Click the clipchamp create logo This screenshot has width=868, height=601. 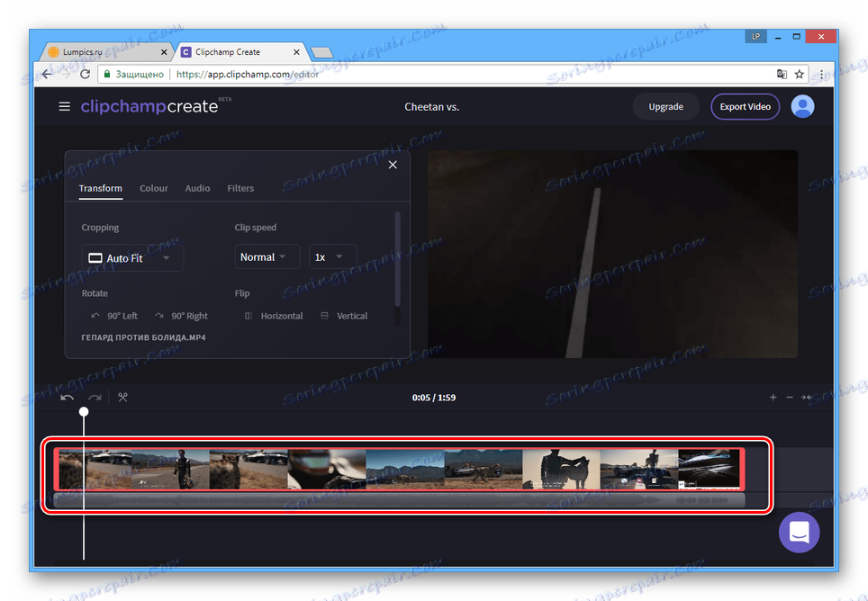tap(149, 106)
